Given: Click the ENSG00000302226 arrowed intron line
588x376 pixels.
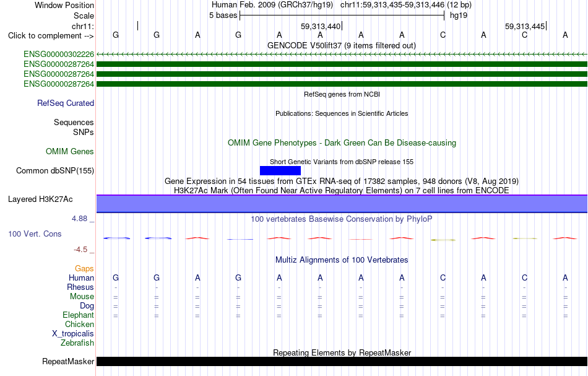Looking at the screenshot, I should click(x=342, y=55).
